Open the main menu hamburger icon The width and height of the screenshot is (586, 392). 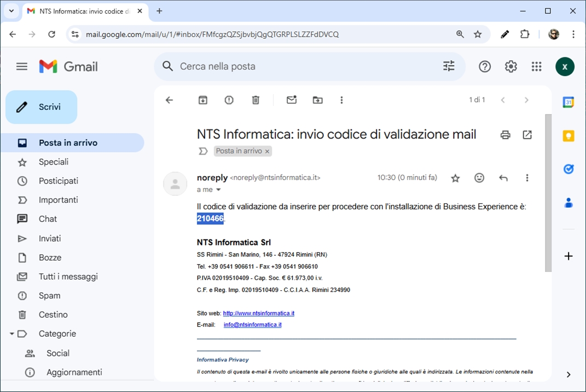click(22, 67)
